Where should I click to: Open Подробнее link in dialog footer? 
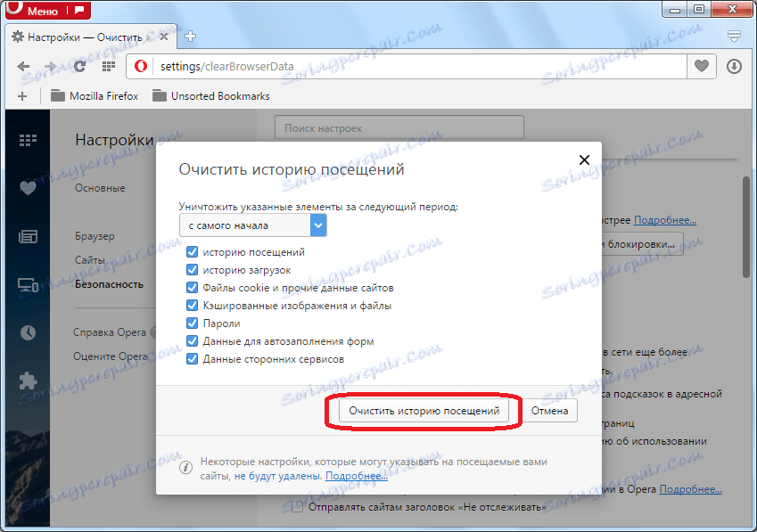pyautogui.click(x=357, y=476)
